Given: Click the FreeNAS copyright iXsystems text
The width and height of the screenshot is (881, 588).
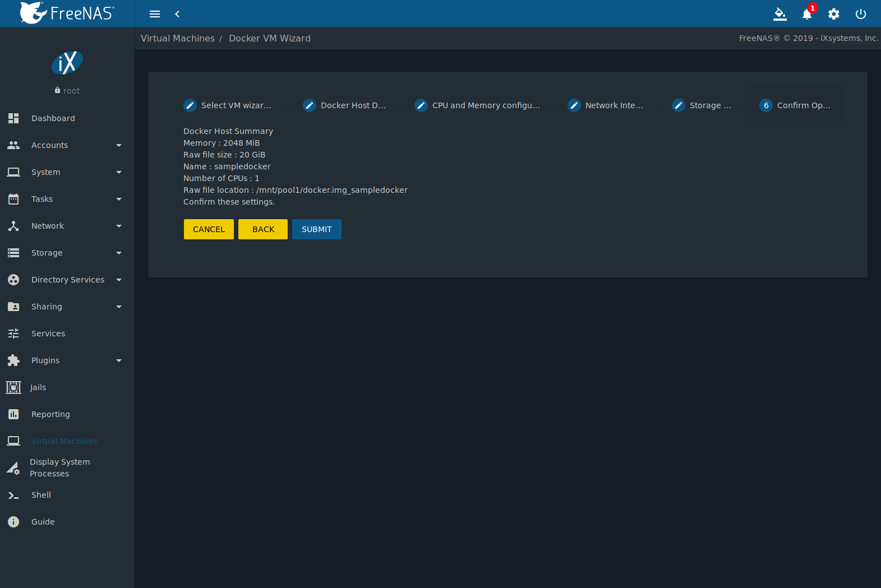Looking at the screenshot, I should [809, 38].
